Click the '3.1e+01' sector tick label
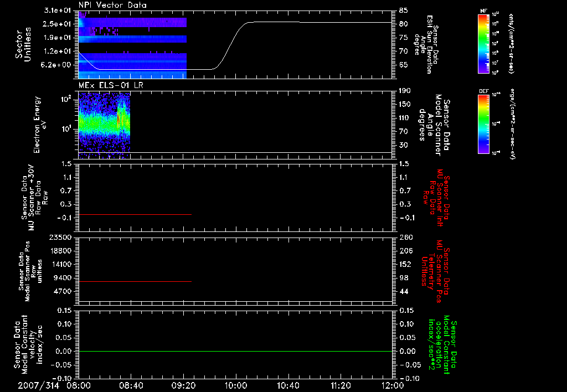Image resolution: width=567 pixels, height=392 pixels. 58,10
